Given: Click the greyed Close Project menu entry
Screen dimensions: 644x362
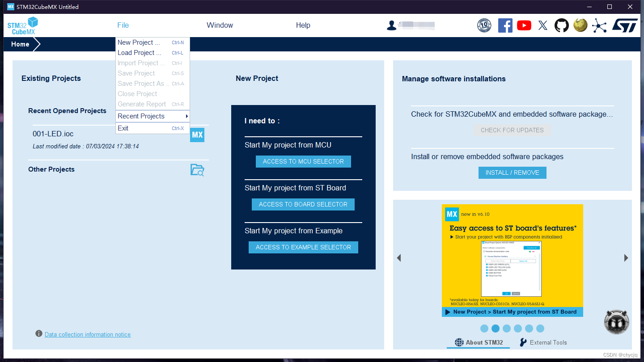Looking at the screenshot, I should [153, 94].
